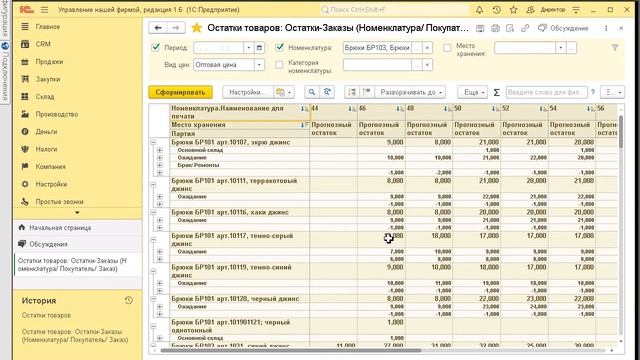The height and width of the screenshot is (360, 640).
Task: Expand the Основной склад row under арт.10107
Action: (x=160, y=150)
